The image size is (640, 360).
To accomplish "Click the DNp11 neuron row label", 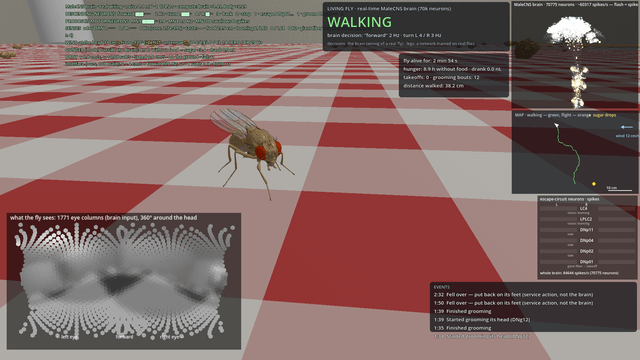I will coord(587,230).
